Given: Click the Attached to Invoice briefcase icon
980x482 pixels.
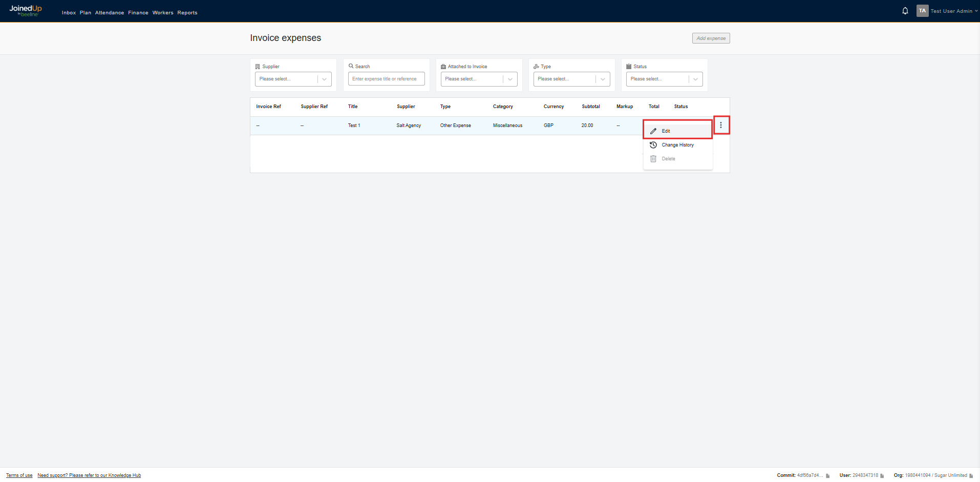Looking at the screenshot, I should pyautogui.click(x=444, y=66).
